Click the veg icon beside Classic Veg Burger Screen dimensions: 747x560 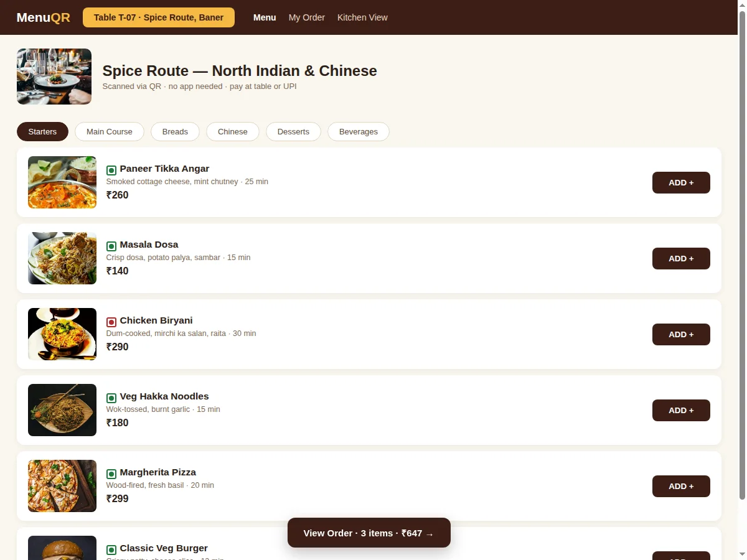[111, 549]
